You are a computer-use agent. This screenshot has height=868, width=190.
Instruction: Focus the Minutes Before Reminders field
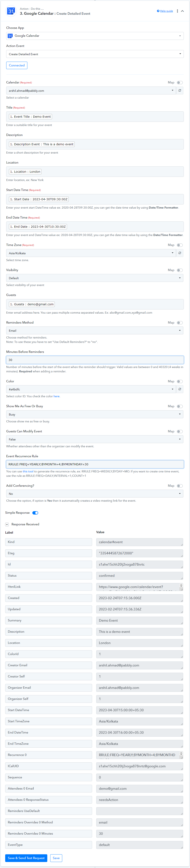(x=95, y=360)
